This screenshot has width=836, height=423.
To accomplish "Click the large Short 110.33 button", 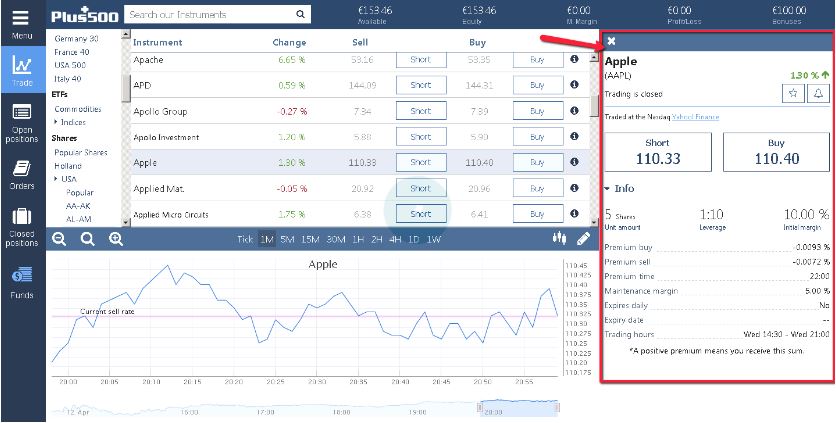I will 658,151.
